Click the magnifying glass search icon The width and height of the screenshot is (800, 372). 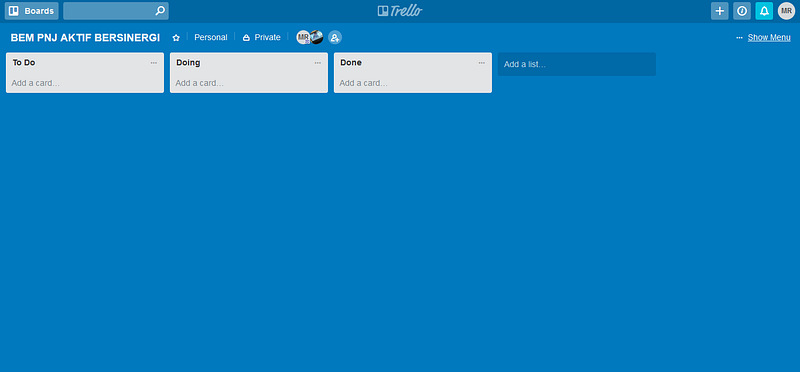[160, 11]
